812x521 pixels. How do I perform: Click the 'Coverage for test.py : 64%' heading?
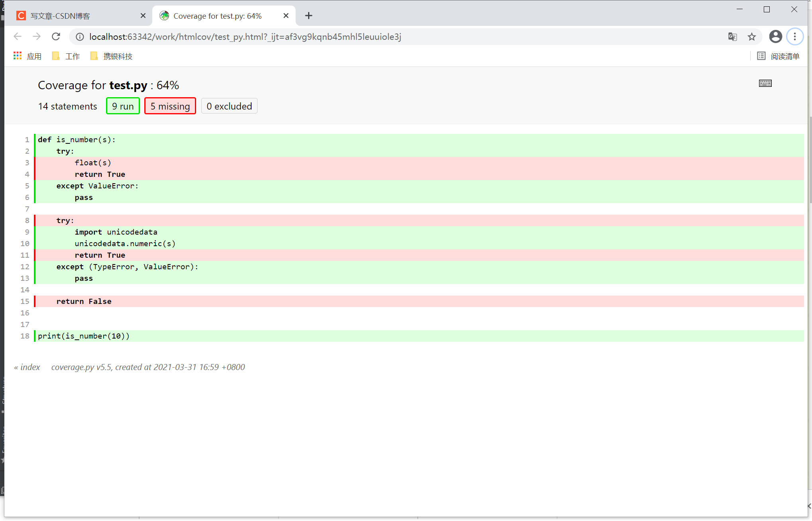(x=108, y=85)
